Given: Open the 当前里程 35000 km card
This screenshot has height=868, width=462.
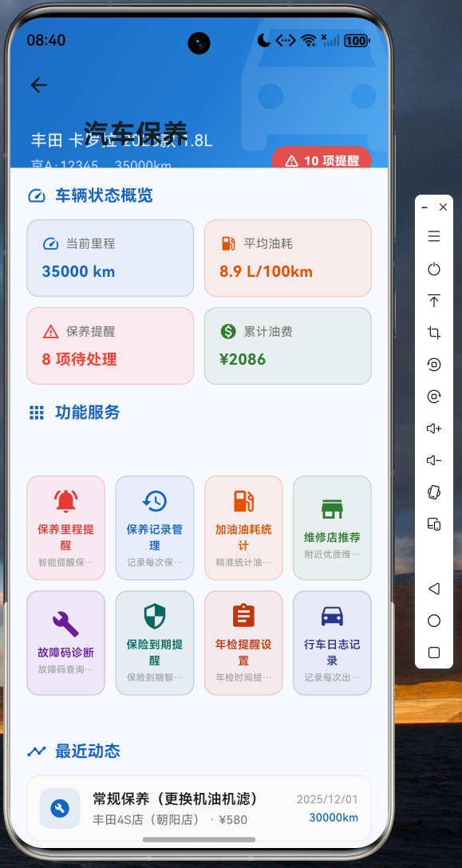Looking at the screenshot, I should click(x=110, y=258).
